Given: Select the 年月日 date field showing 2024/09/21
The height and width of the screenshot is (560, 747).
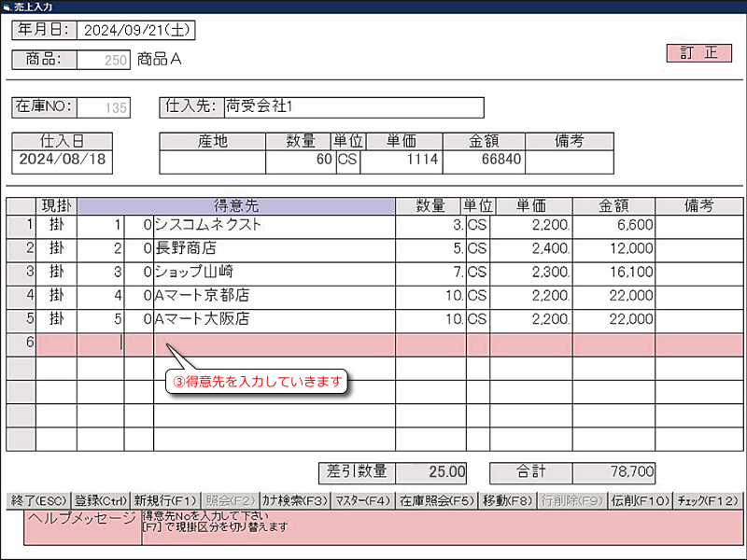Looking at the screenshot, I should click(x=135, y=30).
